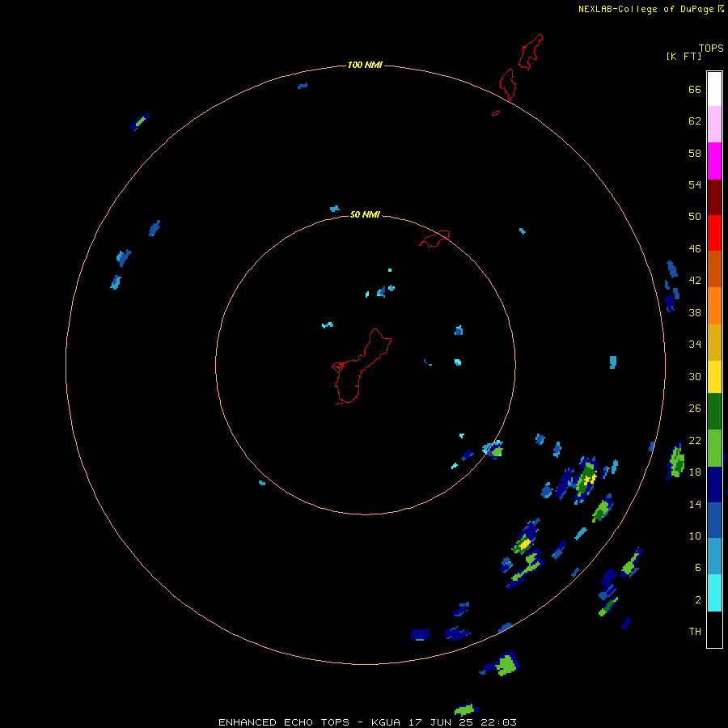Click the navy blue 22 kft legend swatch
This screenshot has height=728, width=728.
[714, 485]
